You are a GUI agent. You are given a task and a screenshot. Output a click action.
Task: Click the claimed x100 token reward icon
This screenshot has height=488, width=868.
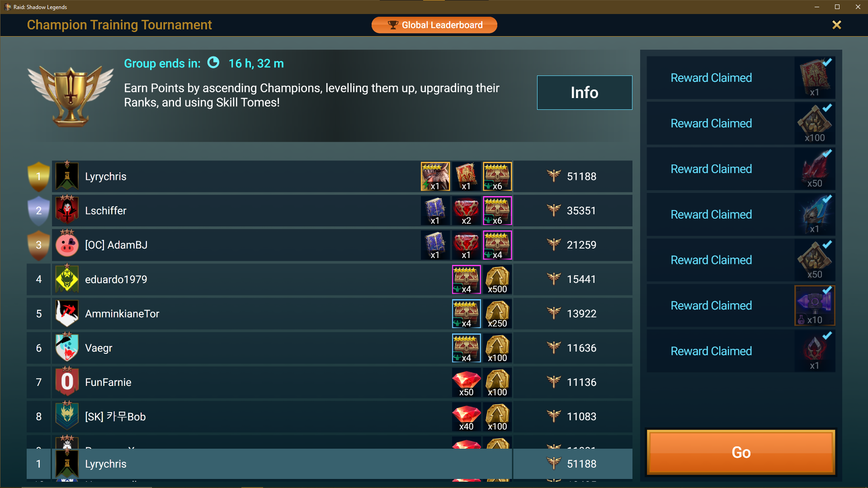point(815,123)
